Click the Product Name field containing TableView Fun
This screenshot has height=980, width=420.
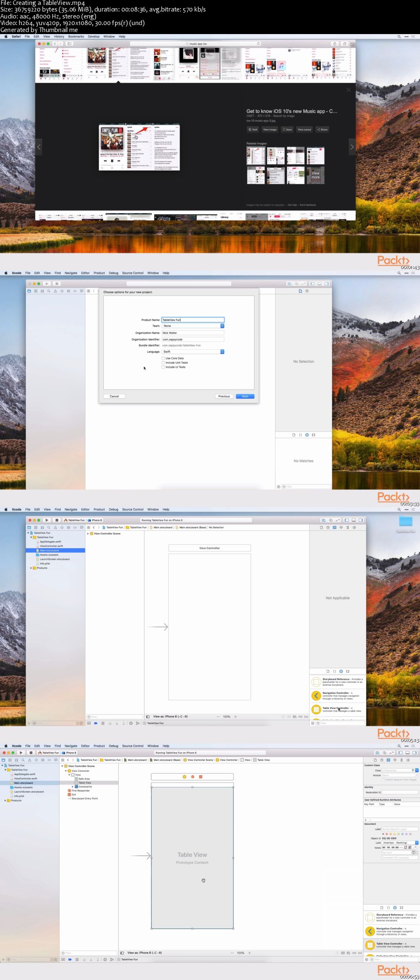click(x=193, y=320)
